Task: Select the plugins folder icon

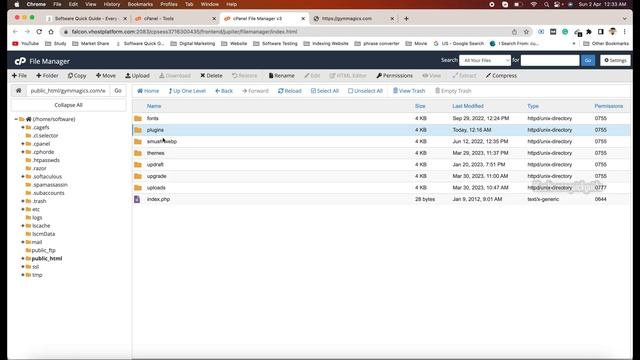Action: click(x=138, y=130)
